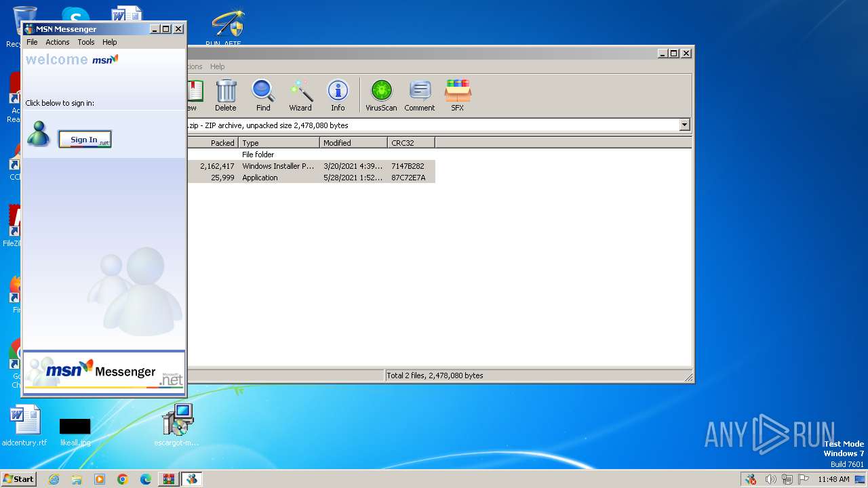Image resolution: width=868 pixels, height=488 pixels.
Task: Sort by the Packed column header
Action: (x=212, y=142)
